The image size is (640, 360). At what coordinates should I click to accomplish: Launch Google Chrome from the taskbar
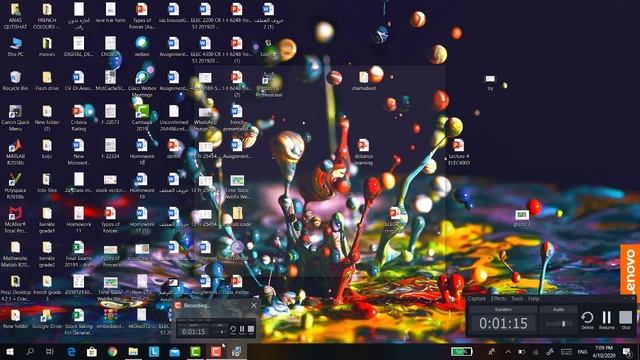[x=113, y=351]
